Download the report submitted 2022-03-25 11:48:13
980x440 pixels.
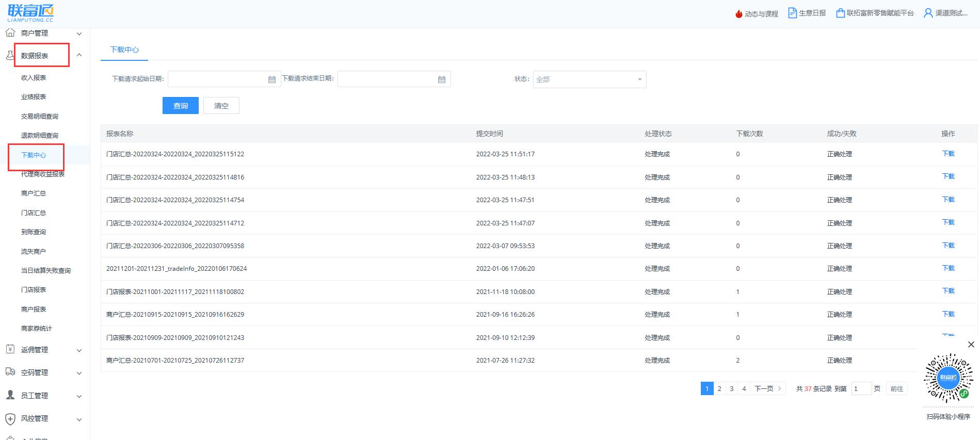tap(949, 176)
